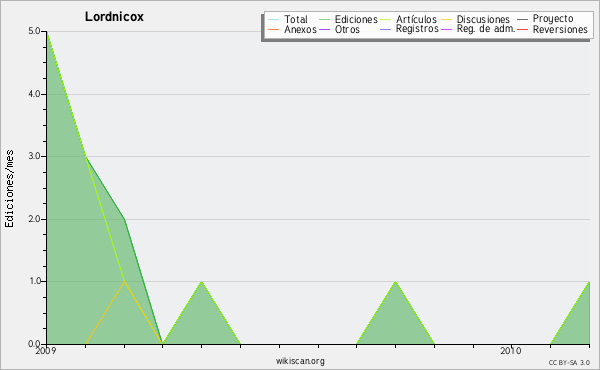
Task: Click the orange Anexos line swatch
Action: pyautogui.click(x=274, y=29)
